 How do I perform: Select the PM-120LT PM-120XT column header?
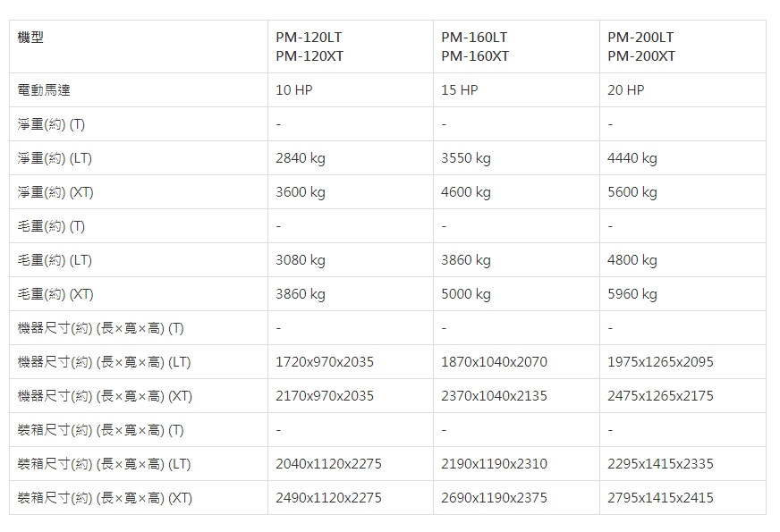[x=309, y=46]
